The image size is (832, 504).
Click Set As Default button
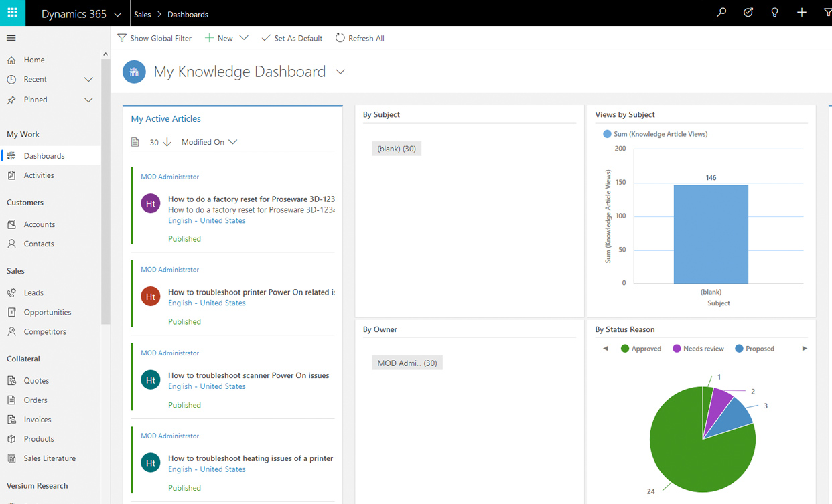pyautogui.click(x=291, y=38)
